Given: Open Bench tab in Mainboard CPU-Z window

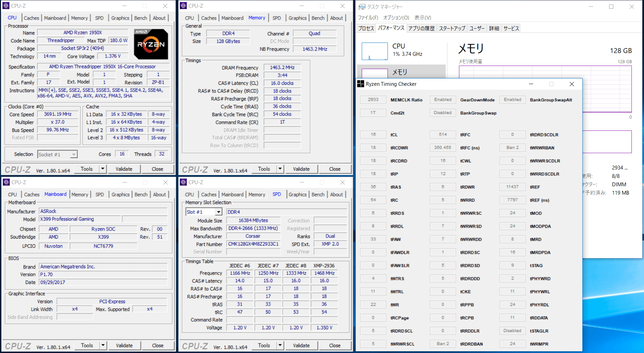Looking at the screenshot, I should click(x=141, y=194).
